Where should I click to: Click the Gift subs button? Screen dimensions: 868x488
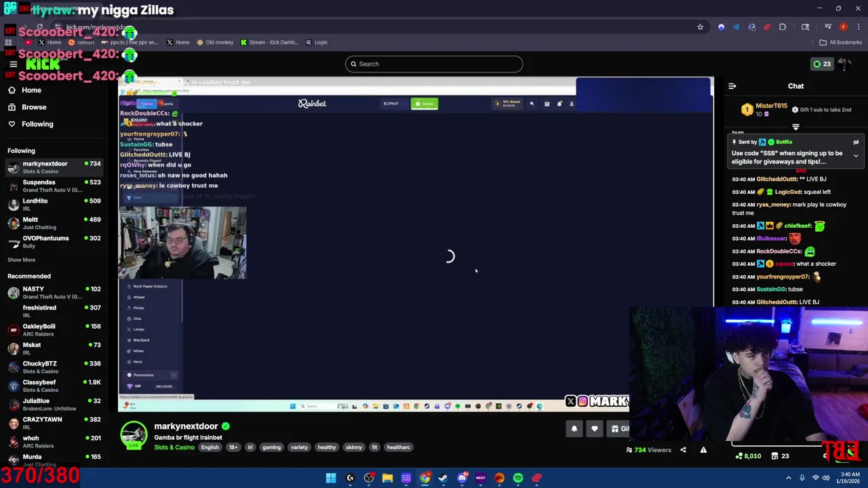coord(619,428)
